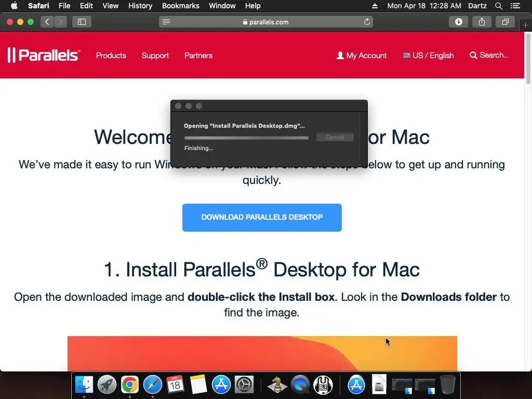Open System Preferences from the Dock
The height and width of the screenshot is (399, 532).
[244, 385]
